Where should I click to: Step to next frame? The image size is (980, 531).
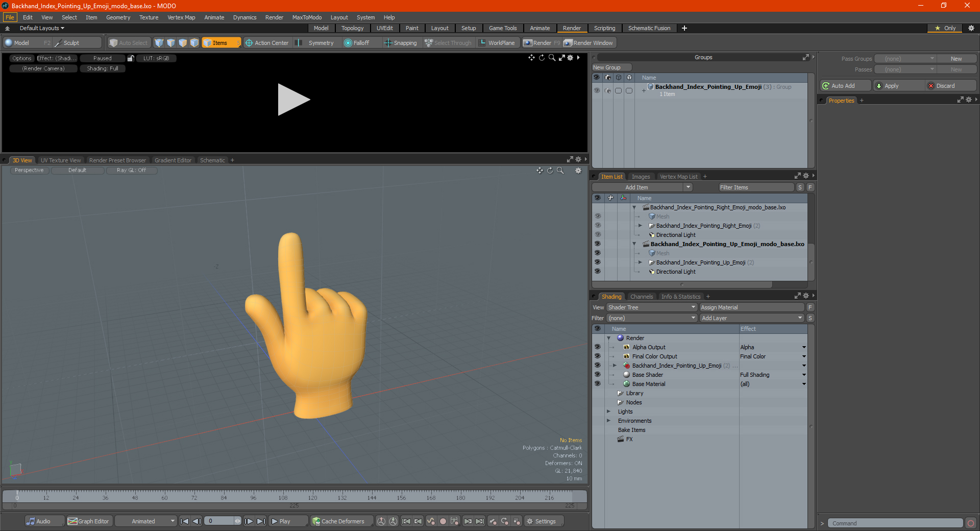249,521
